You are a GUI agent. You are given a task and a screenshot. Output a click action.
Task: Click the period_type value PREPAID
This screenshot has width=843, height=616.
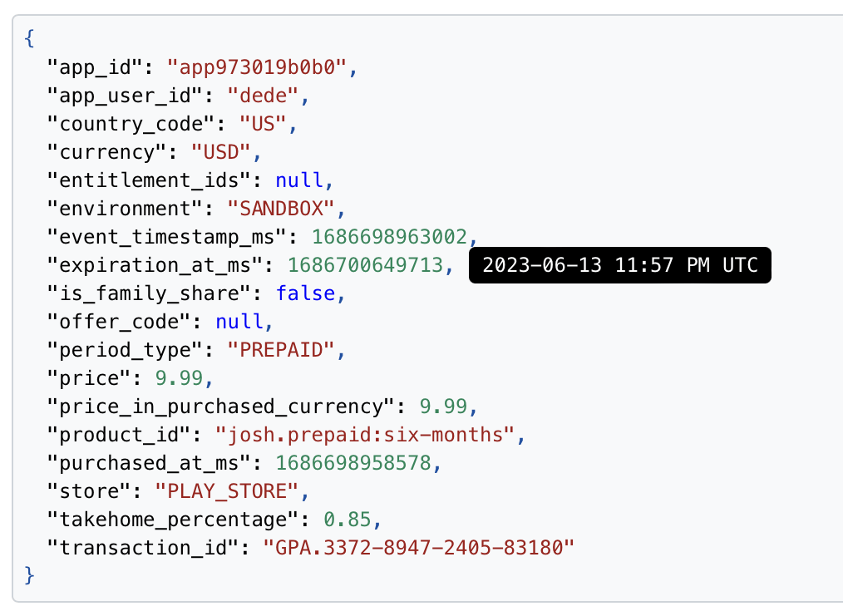pos(281,350)
